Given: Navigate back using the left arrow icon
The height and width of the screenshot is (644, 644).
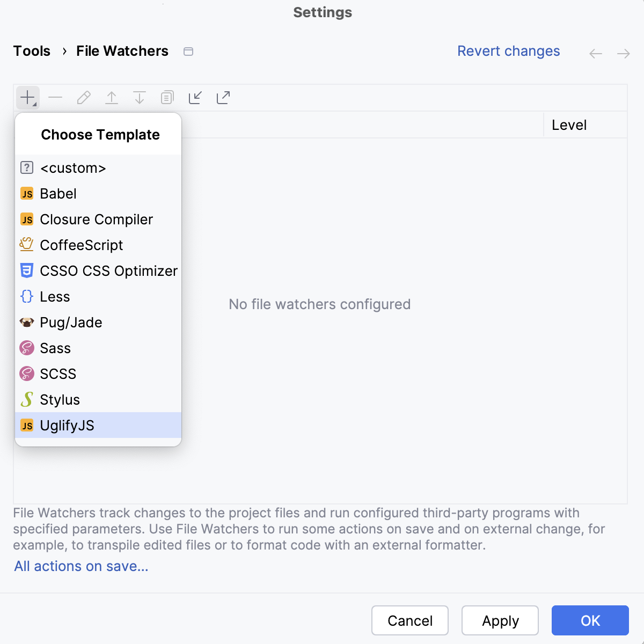Looking at the screenshot, I should [x=595, y=53].
